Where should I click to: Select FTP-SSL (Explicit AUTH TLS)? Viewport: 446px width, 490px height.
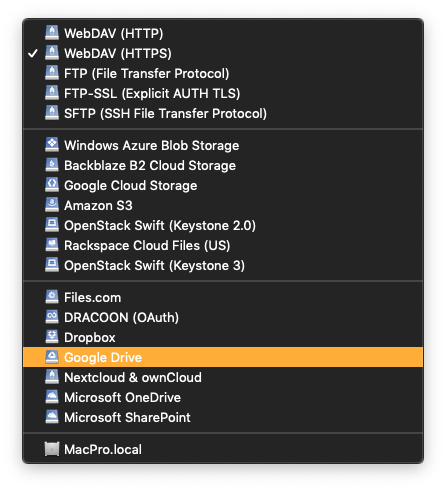click(223, 93)
